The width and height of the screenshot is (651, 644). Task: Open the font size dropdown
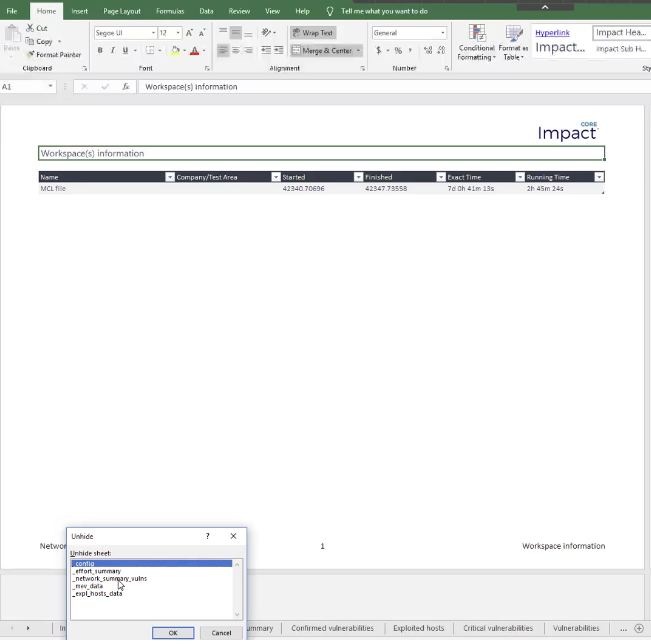point(178,33)
